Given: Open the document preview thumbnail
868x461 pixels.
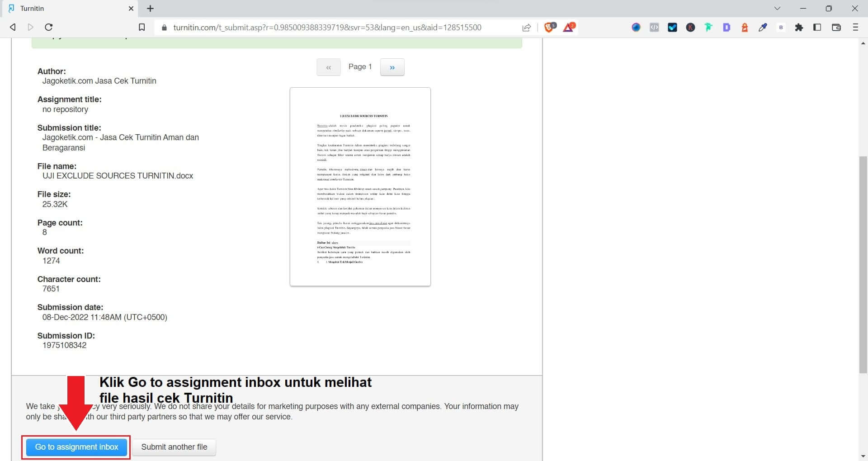Looking at the screenshot, I should point(359,186).
